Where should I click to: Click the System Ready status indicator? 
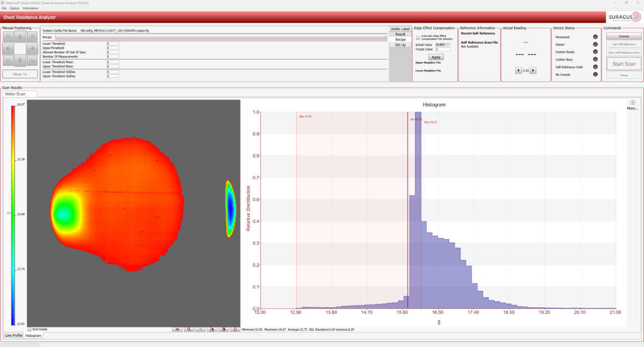(x=595, y=52)
